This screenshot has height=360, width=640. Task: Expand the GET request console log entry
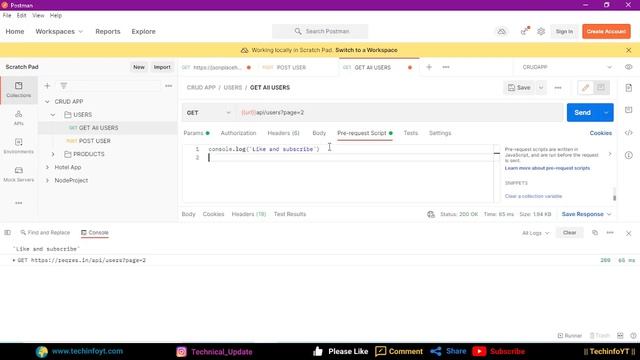13,260
